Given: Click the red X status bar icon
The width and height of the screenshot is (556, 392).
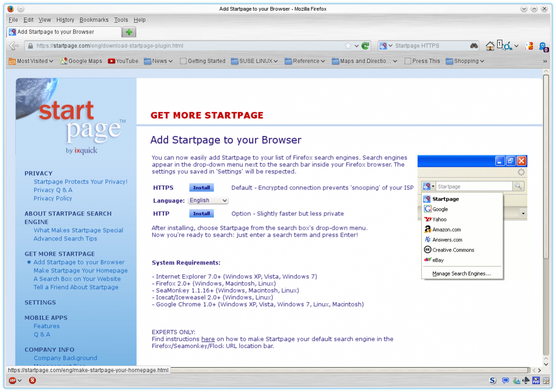Looking at the screenshot, I should click(x=32, y=380).
